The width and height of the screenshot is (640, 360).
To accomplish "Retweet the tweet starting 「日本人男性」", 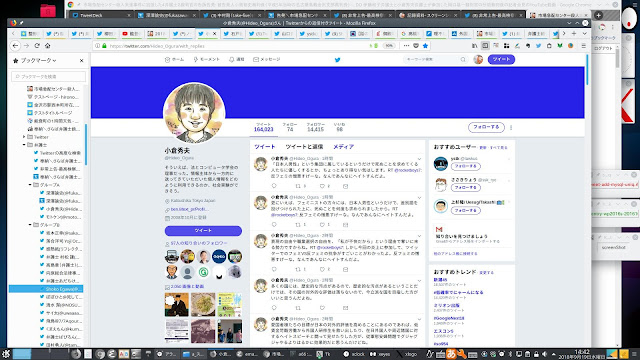I will point(298,186).
